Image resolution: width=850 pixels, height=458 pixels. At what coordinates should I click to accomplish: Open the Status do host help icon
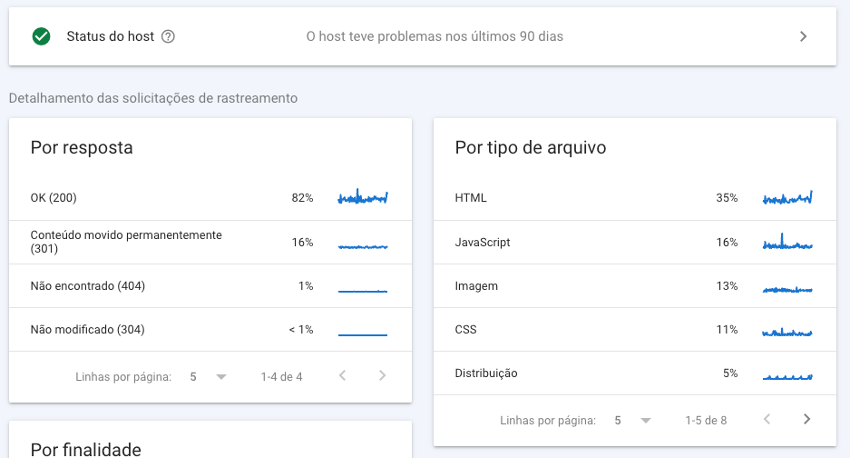[x=168, y=36]
